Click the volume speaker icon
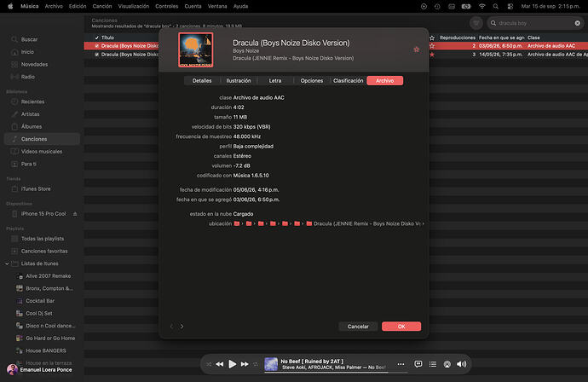This screenshot has height=382, width=588. pyautogui.click(x=462, y=364)
